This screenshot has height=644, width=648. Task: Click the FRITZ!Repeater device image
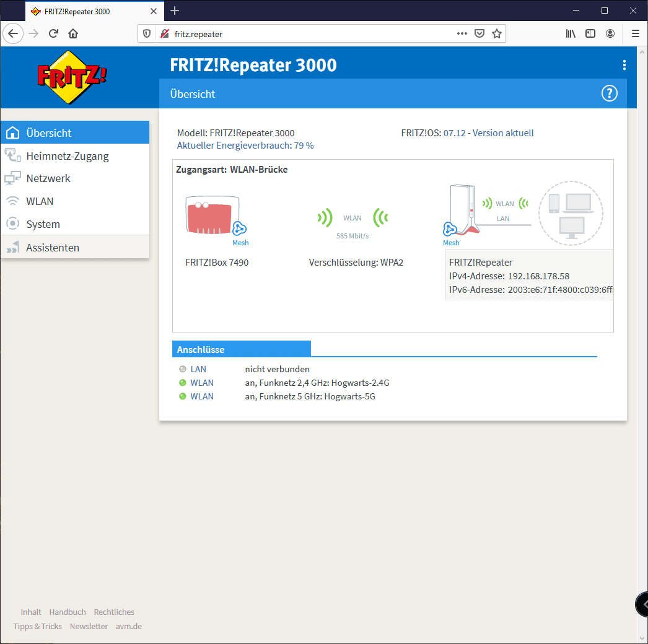[x=465, y=210]
